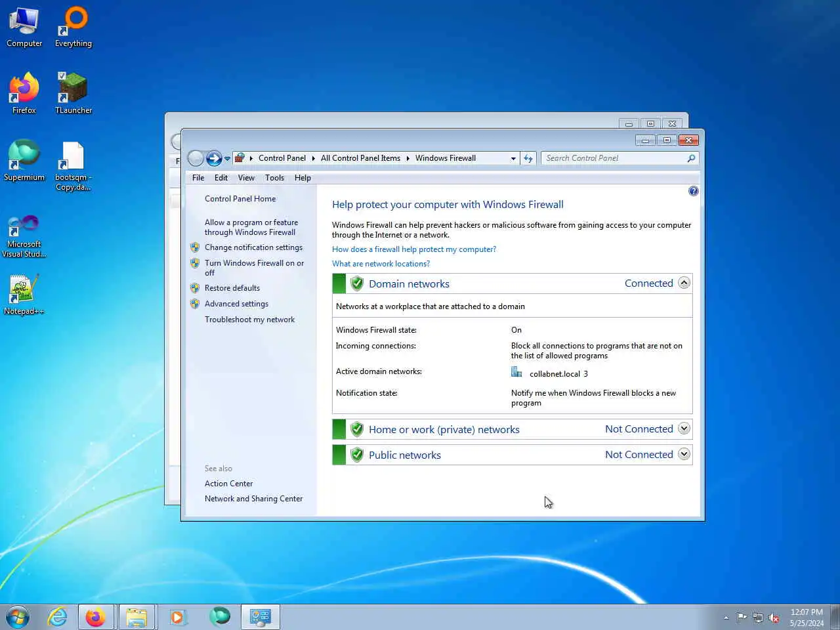Open dropdown arrow after Control Panel breadcrumb
This screenshot has height=630, width=840.
[314, 158]
